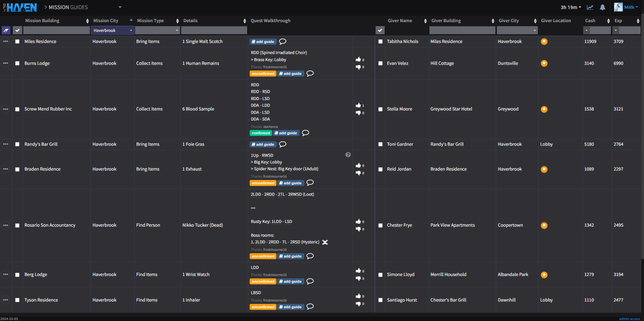The height and width of the screenshot is (321, 644).
Task: Open row options for Burns Lodge
Action: [x=6, y=63]
